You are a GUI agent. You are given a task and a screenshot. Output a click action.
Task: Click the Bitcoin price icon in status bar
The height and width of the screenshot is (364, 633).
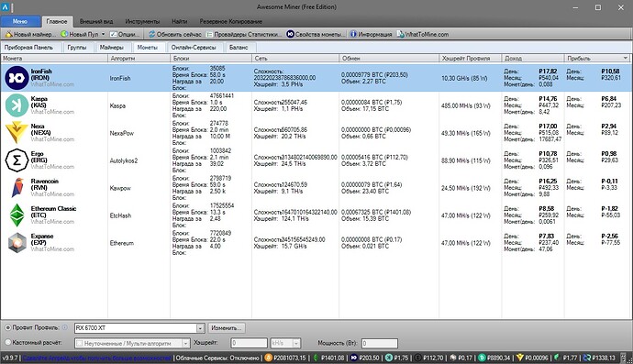(x=269, y=358)
